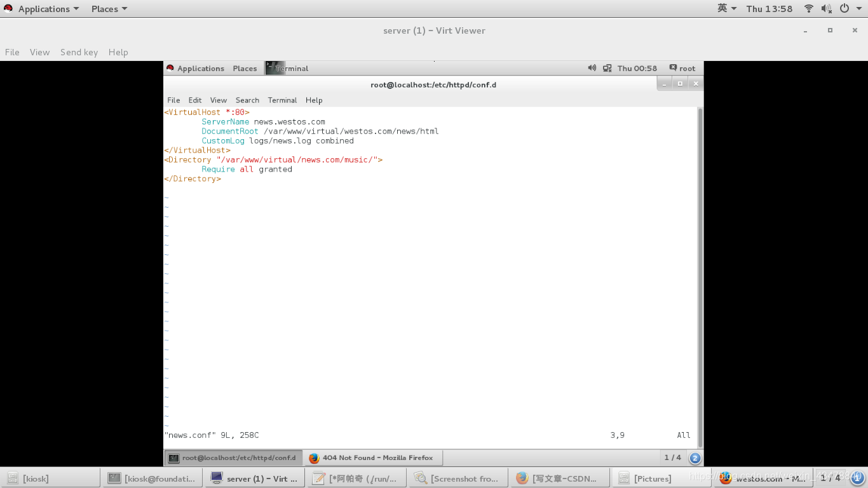The height and width of the screenshot is (488, 868).
Task: Open [kiosk] window in host taskbar
Action: coord(51,478)
